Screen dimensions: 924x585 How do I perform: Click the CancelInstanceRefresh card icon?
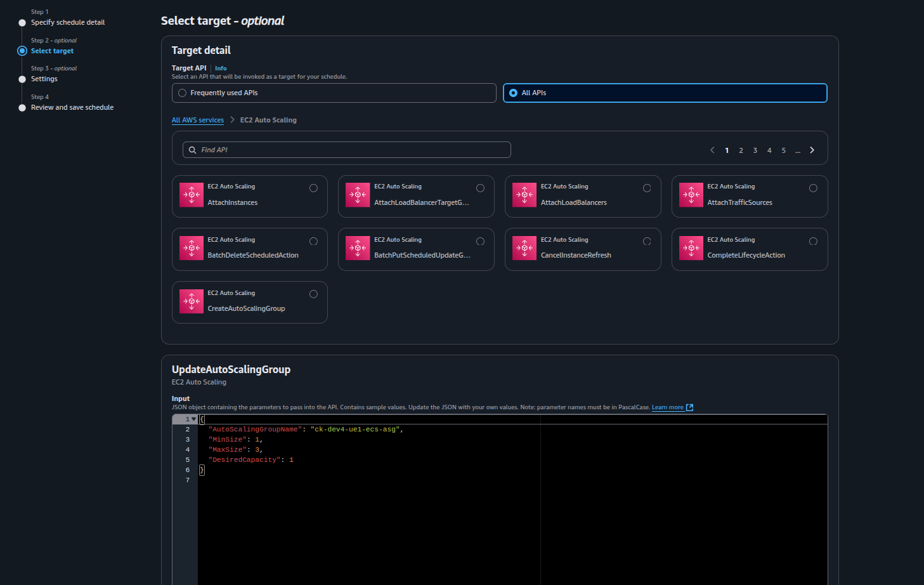tap(524, 248)
